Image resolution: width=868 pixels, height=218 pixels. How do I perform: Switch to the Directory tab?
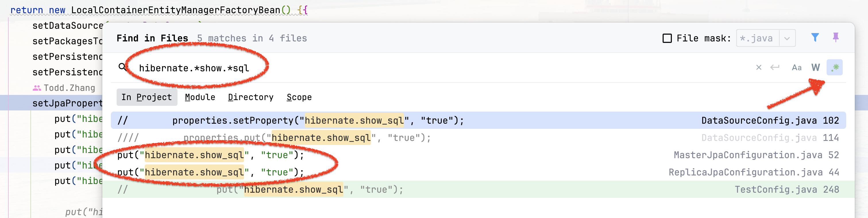(250, 97)
